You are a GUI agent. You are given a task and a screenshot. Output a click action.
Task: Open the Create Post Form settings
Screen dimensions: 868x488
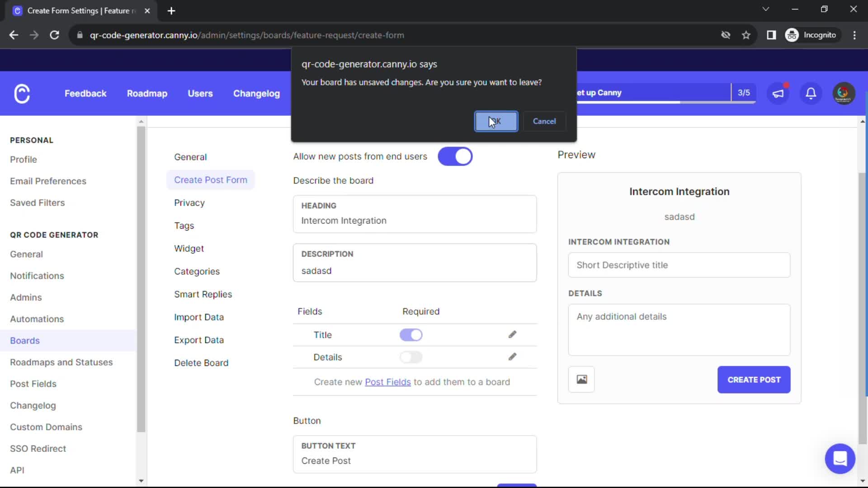(x=211, y=179)
